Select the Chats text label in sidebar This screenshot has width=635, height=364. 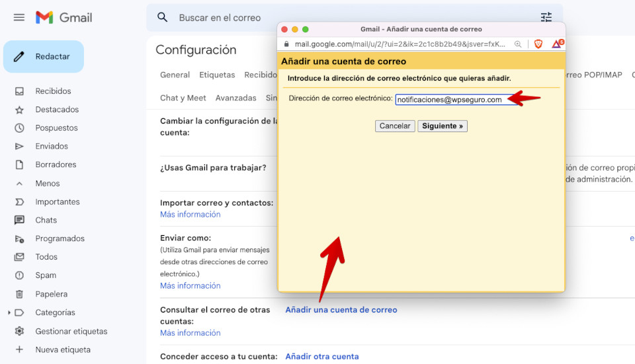click(46, 220)
